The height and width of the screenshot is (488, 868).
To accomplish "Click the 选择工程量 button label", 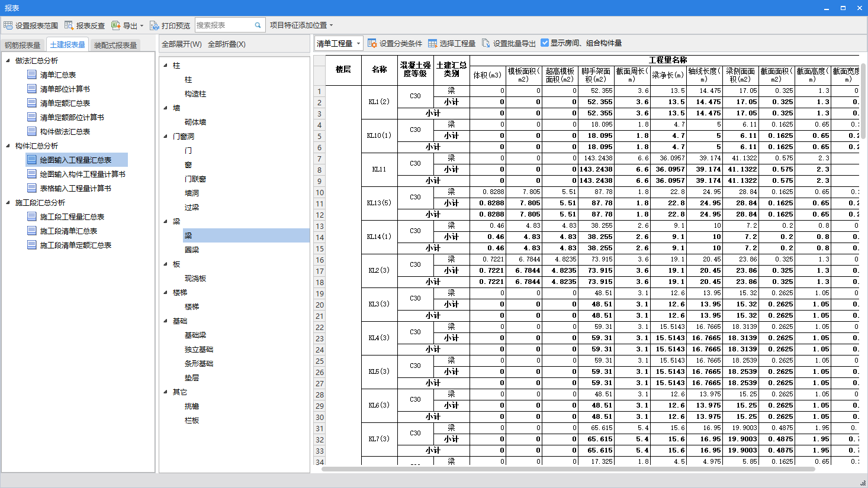I will point(458,43).
